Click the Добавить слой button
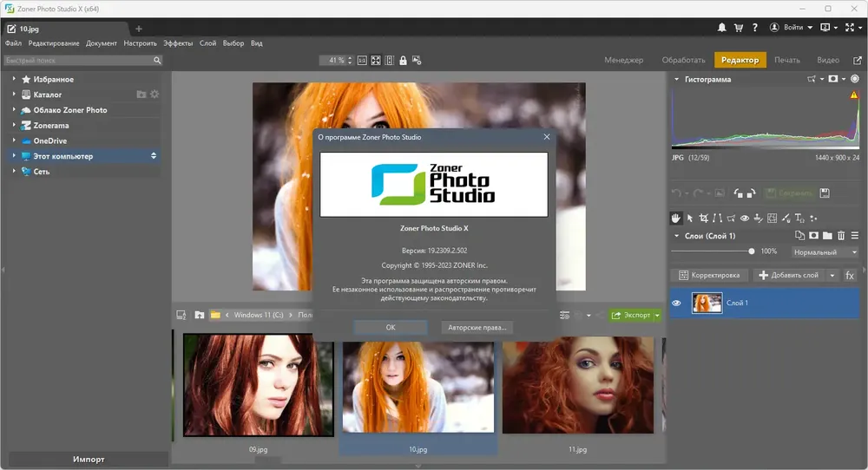868x470 pixels. pyautogui.click(x=789, y=276)
